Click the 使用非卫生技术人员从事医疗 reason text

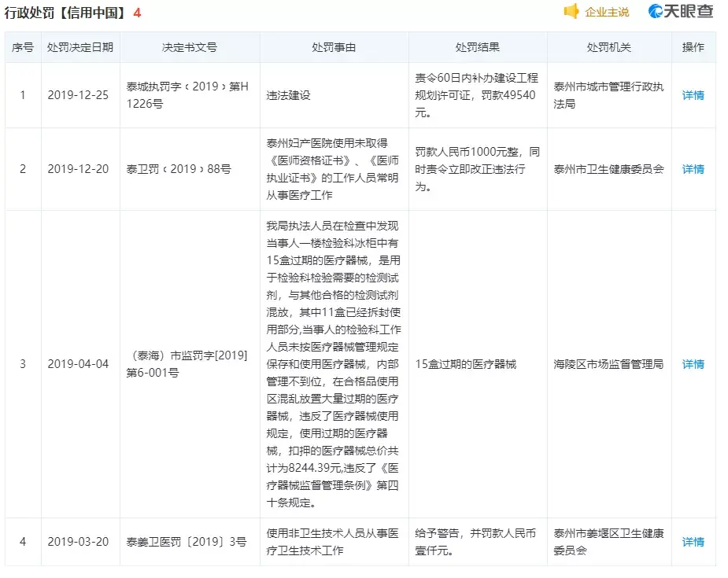click(x=332, y=542)
